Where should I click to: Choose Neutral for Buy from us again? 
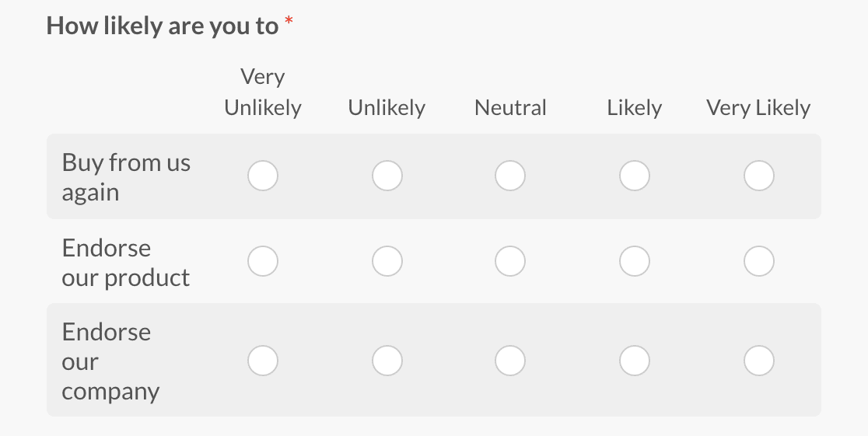510,176
